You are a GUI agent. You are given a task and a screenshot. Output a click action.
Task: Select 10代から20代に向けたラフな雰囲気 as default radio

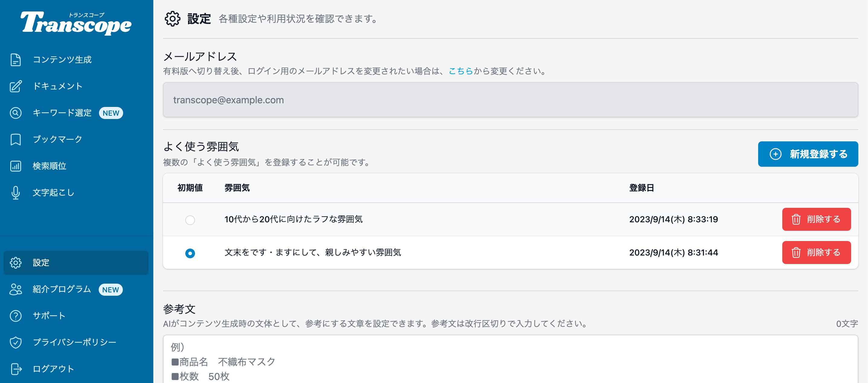(190, 220)
